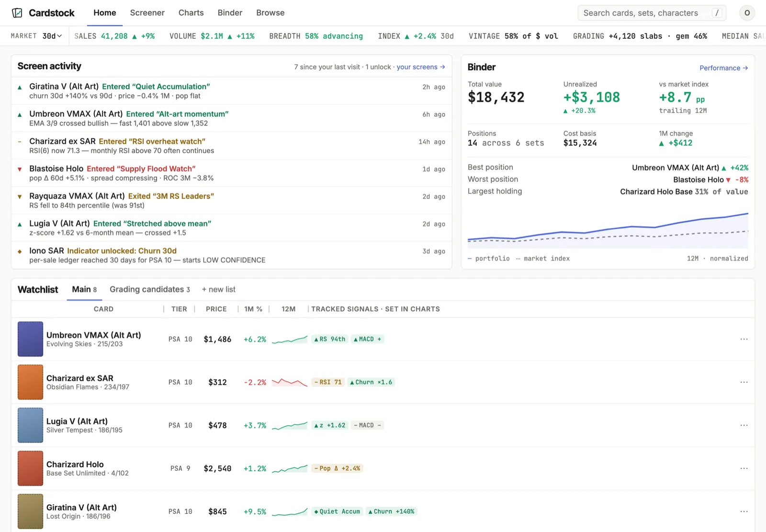The width and height of the screenshot is (766, 532).
Task: Open Giratina V 'Quiet Accumulation' activity entry
Action: tap(232, 91)
